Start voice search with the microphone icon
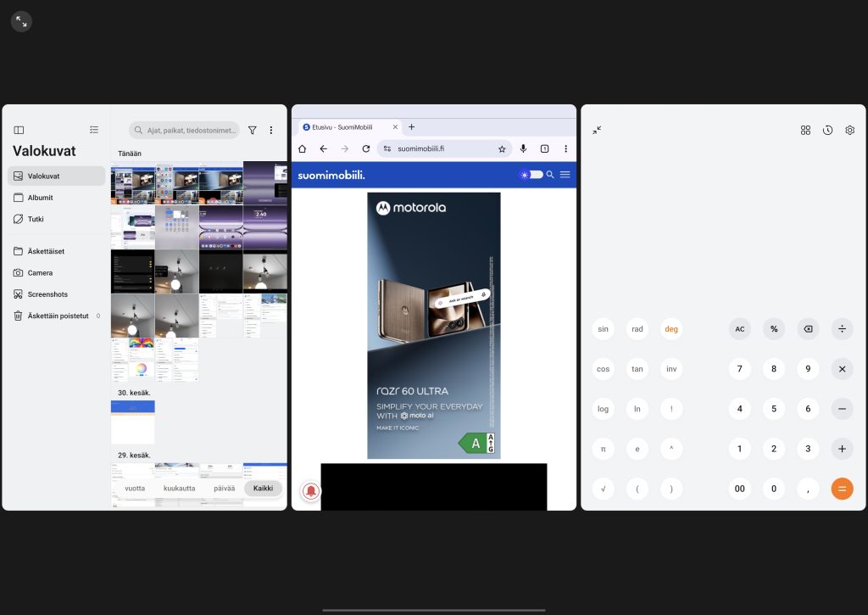 (523, 149)
